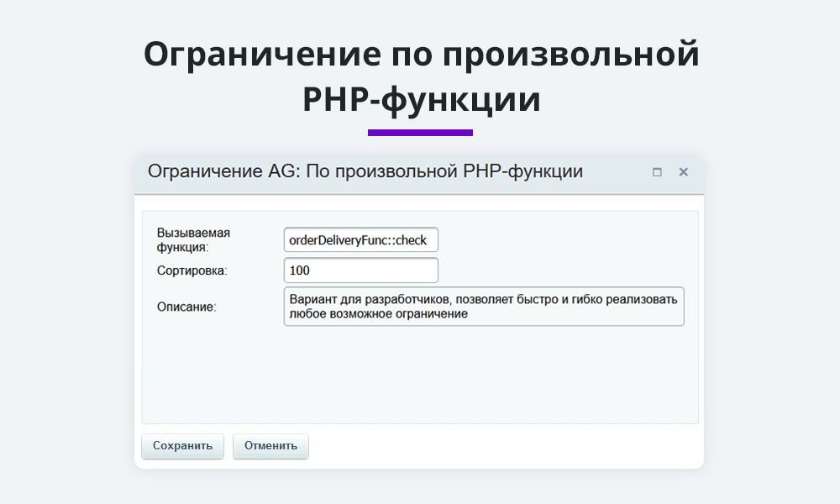840x504 pixels.
Task: Click the second description line starting любое
Action: pos(378,314)
